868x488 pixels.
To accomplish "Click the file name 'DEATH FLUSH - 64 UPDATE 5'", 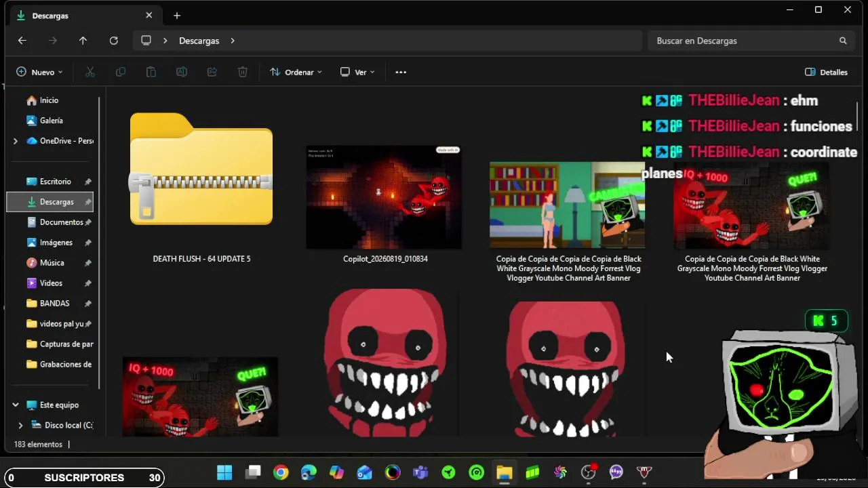I will tap(201, 259).
